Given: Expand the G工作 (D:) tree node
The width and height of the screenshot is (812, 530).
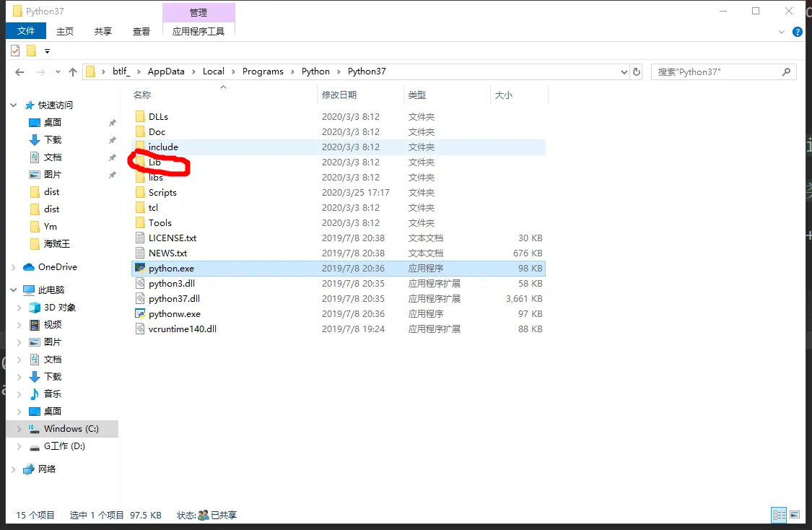Looking at the screenshot, I should pos(19,446).
